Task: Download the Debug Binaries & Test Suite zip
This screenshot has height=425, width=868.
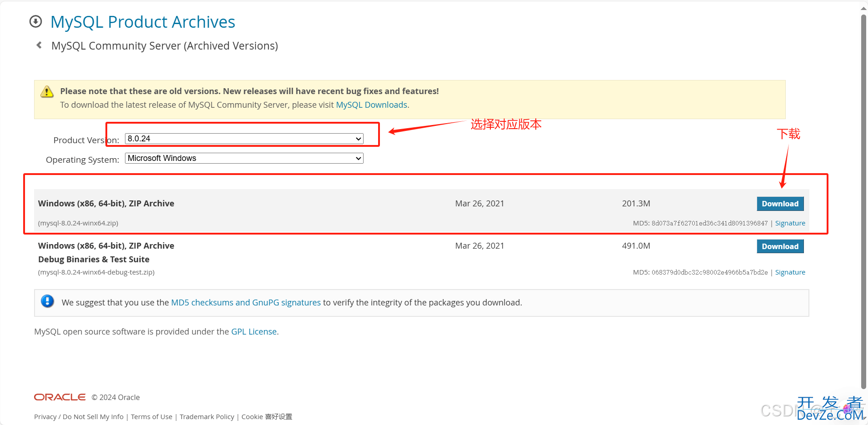Action: [780, 246]
